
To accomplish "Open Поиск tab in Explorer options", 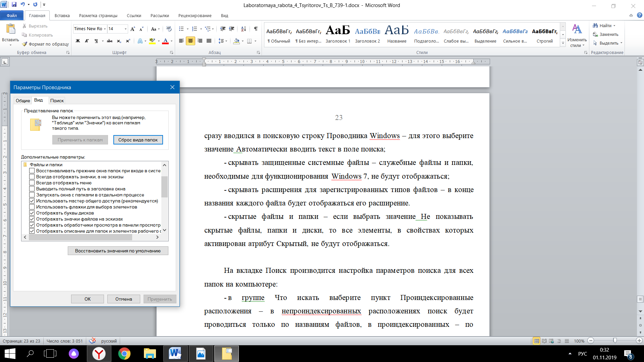I will click(57, 101).
